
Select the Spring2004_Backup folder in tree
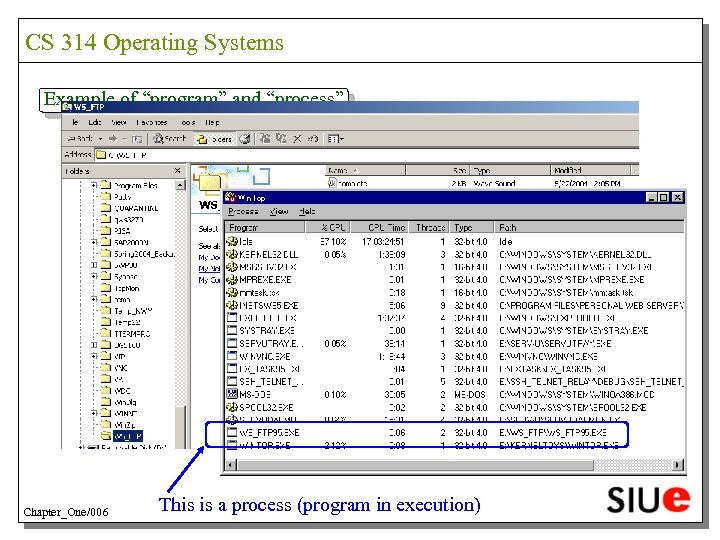[144, 253]
